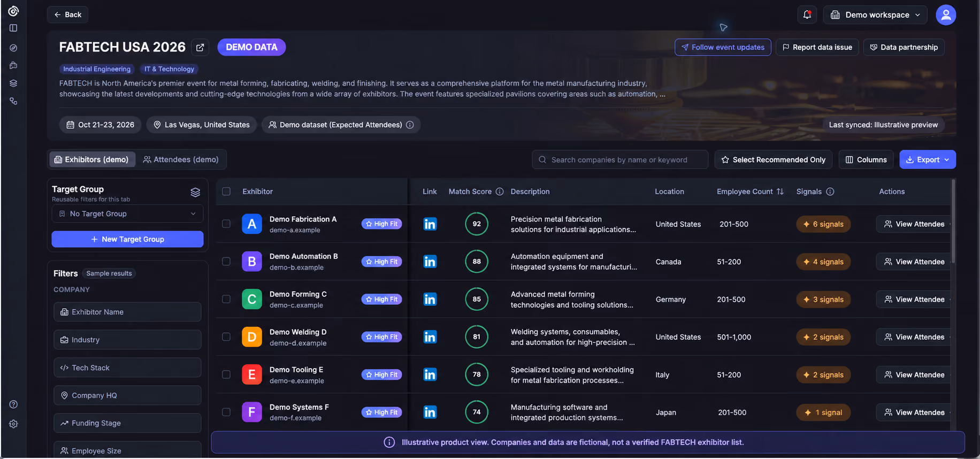Show Expected Attendees info icon
Screen dimensions: 980x459
click(x=410, y=125)
